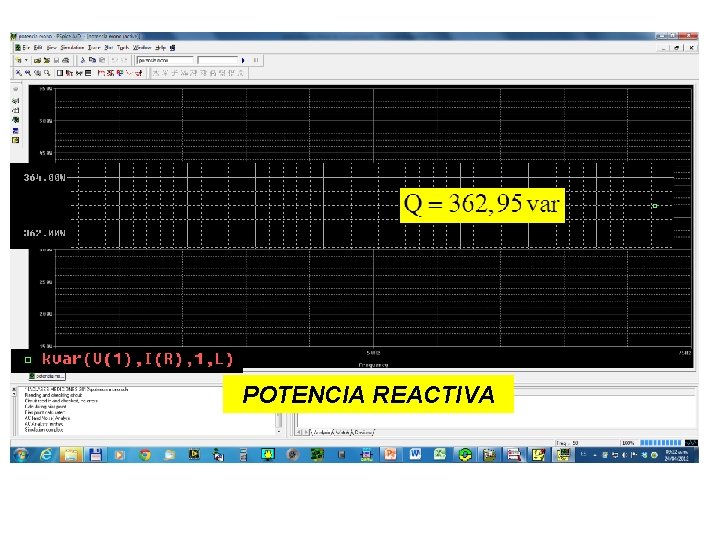Screen dimensions: 720x540
Task: Run the simulation with the blue arrow
Action: 242,60
